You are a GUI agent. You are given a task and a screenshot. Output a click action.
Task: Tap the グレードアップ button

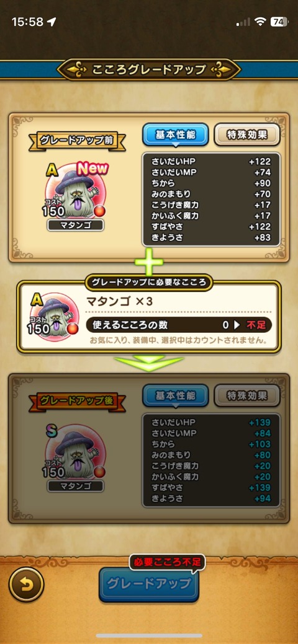click(x=149, y=584)
